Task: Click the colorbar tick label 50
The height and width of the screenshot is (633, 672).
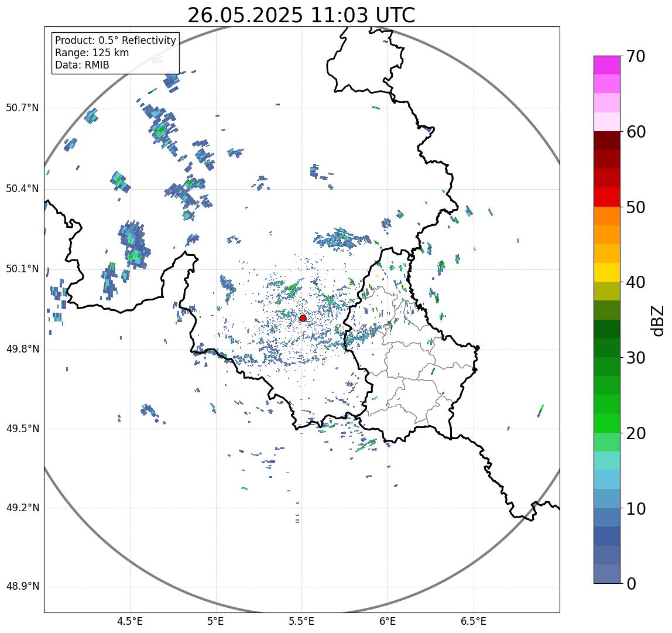Action: pyautogui.click(x=636, y=207)
